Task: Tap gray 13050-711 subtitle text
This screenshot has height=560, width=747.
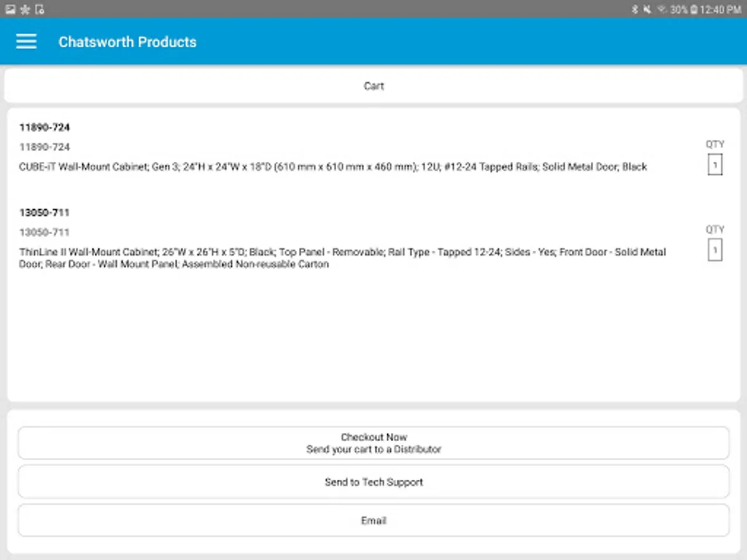Action: (x=44, y=232)
